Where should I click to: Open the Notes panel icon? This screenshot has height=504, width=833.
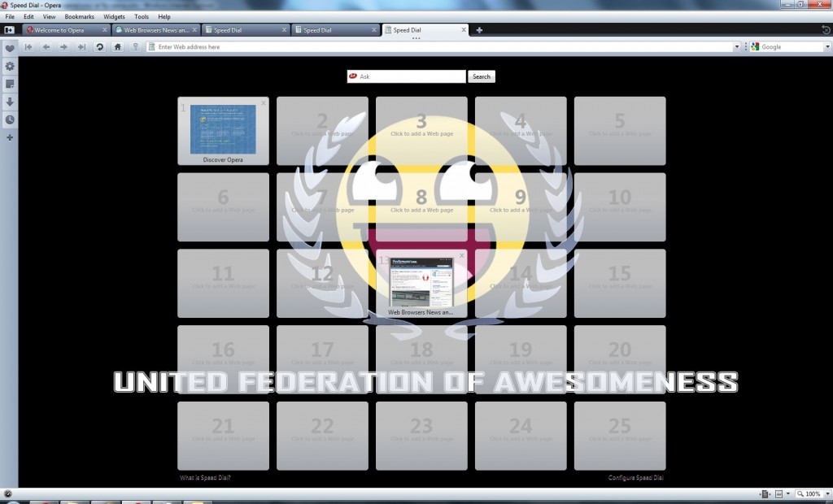click(10, 84)
